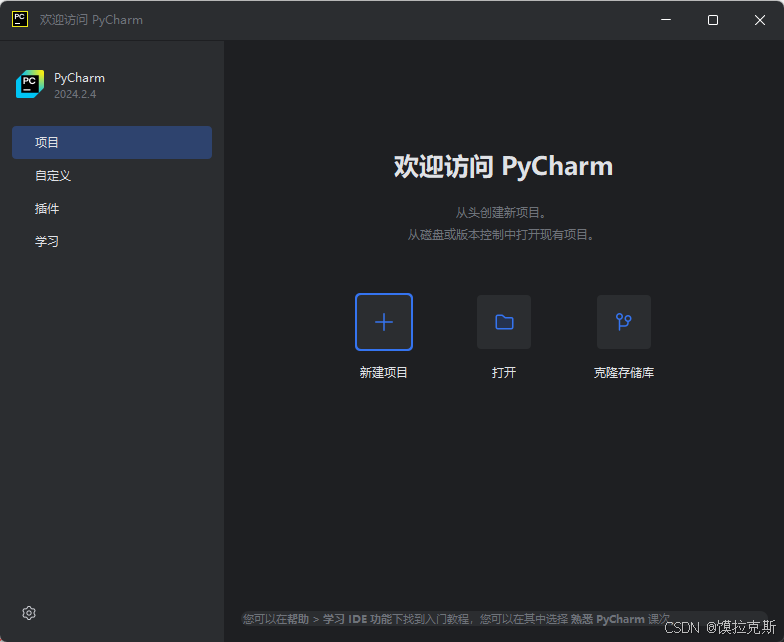Click the 打开 label
Image resolution: width=784 pixels, height=642 pixels.
[504, 372]
